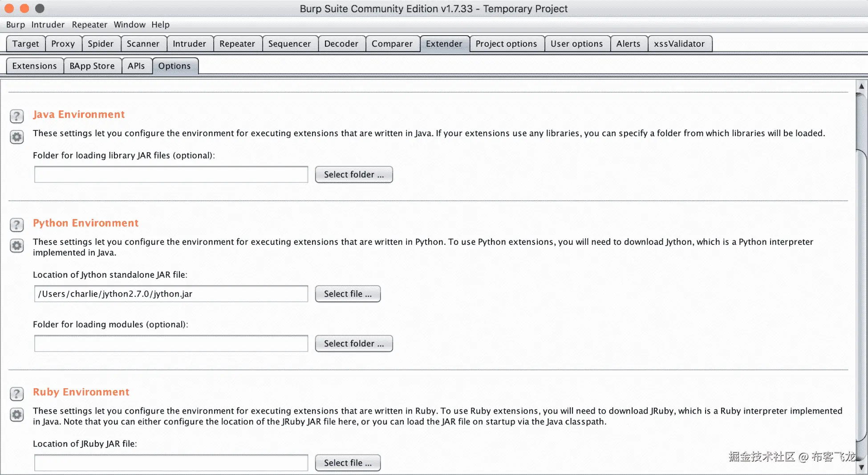Switch to the Scanner tab

[x=143, y=44]
